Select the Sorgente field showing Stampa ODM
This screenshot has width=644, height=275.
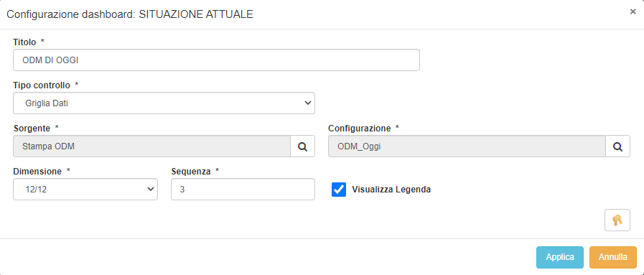152,146
